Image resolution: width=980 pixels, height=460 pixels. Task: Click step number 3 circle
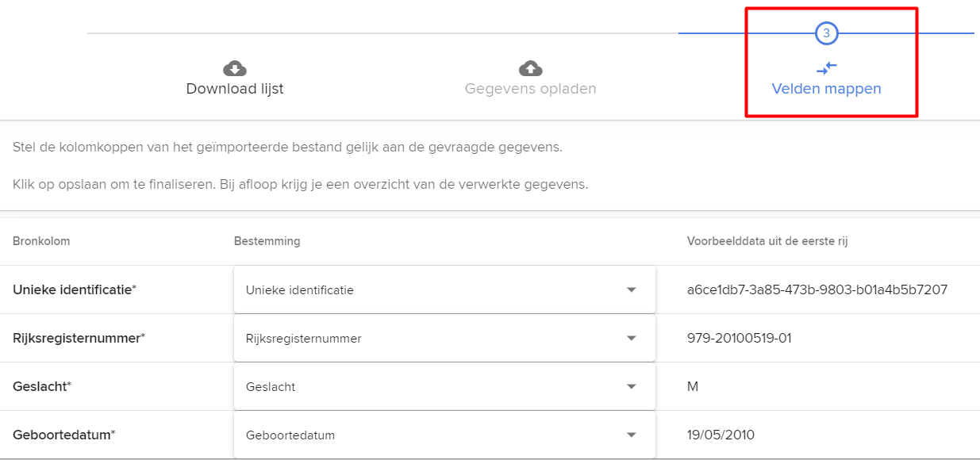click(x=826, y=33)
